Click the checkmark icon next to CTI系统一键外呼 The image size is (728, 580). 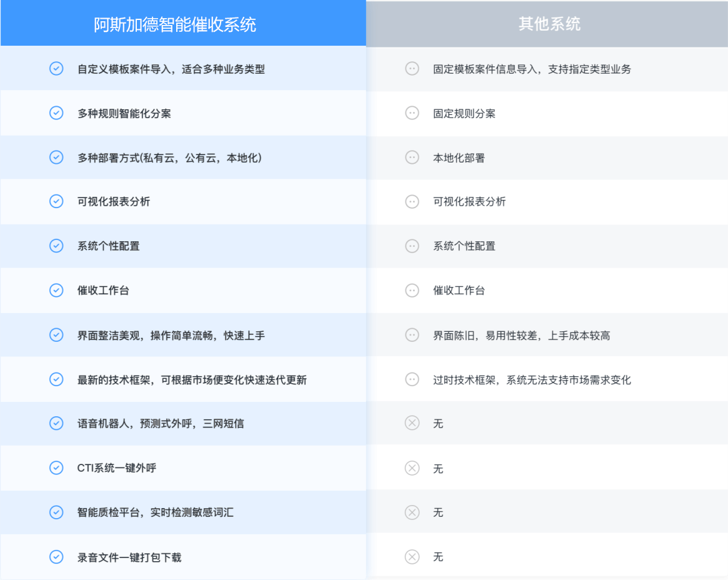point(56,467)
